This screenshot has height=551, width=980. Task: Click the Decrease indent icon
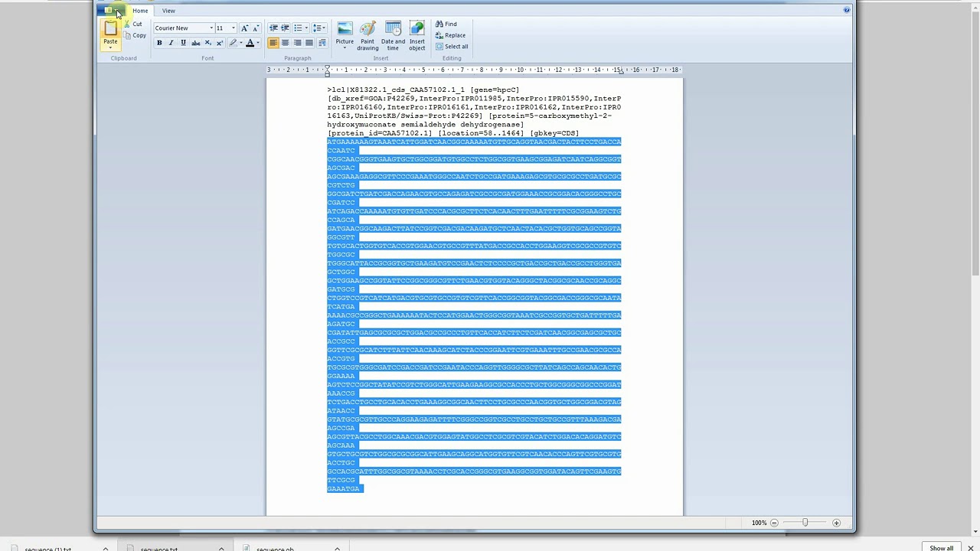tap(273, 28)
